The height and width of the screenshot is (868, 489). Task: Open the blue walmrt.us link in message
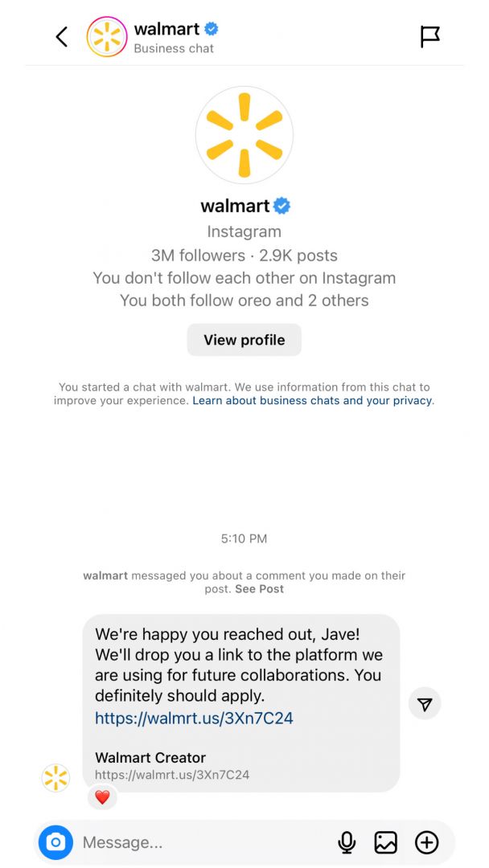click(x=194, y=718)
